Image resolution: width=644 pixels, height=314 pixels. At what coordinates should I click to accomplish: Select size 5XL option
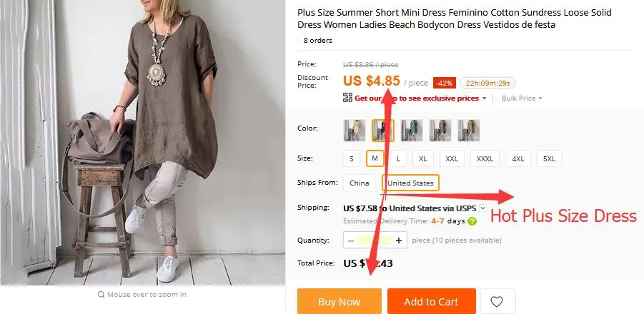tap(549, 158)
